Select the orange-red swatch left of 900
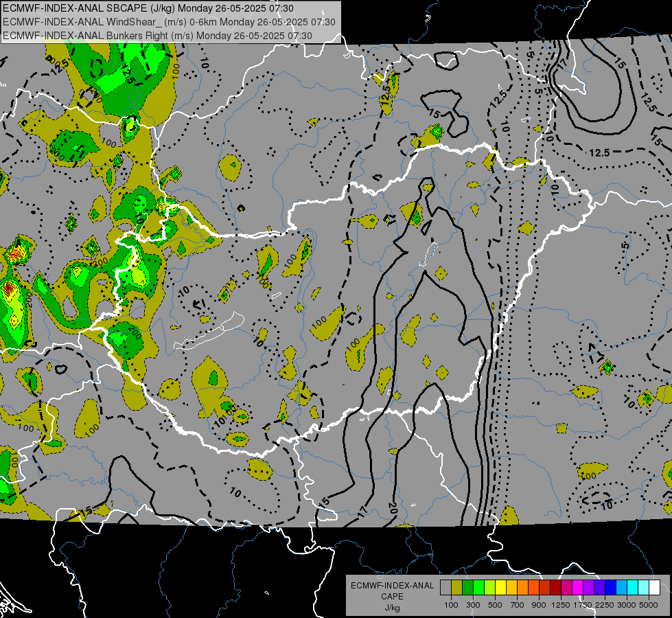This screenshot has height=618, width=672. click(x=533, y=587)
